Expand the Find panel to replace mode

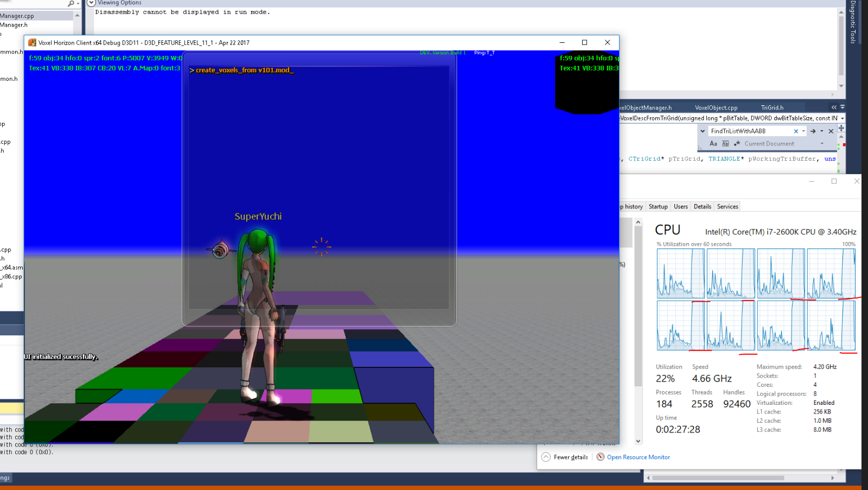point(703,131)
